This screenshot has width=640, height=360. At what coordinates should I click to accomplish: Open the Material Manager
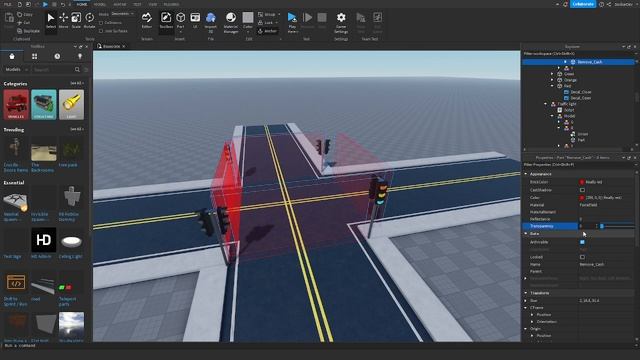[231, 22]
